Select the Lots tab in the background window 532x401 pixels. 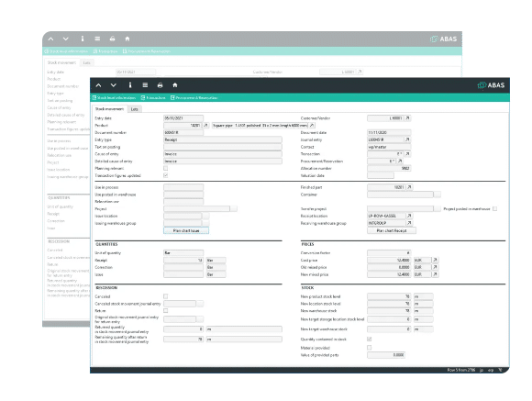(87, 62)
